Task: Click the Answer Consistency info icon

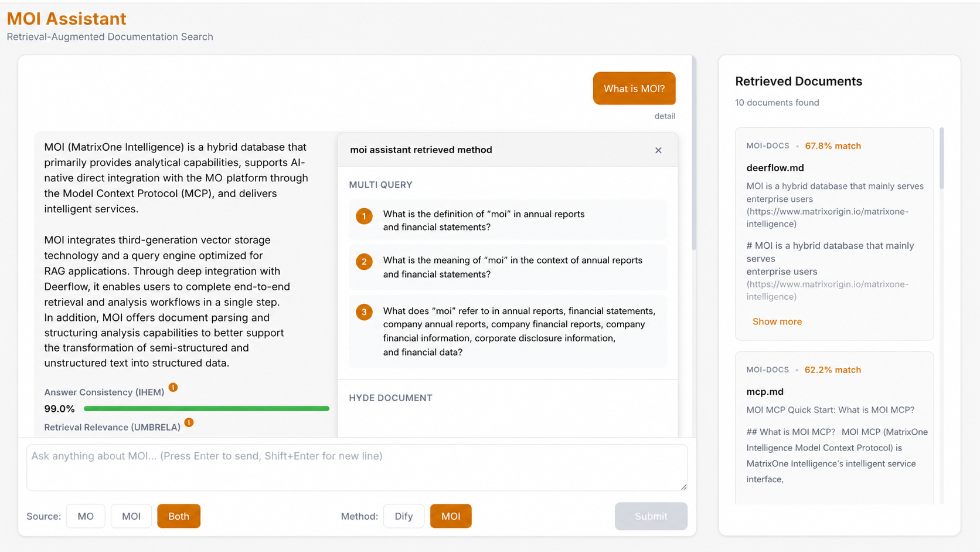Action: (x=173, y=387)
